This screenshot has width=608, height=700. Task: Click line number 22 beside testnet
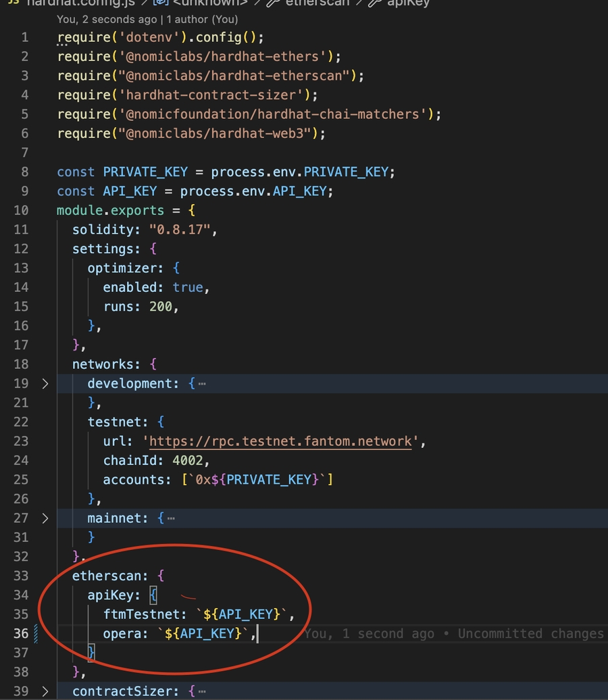click(21, 422)
